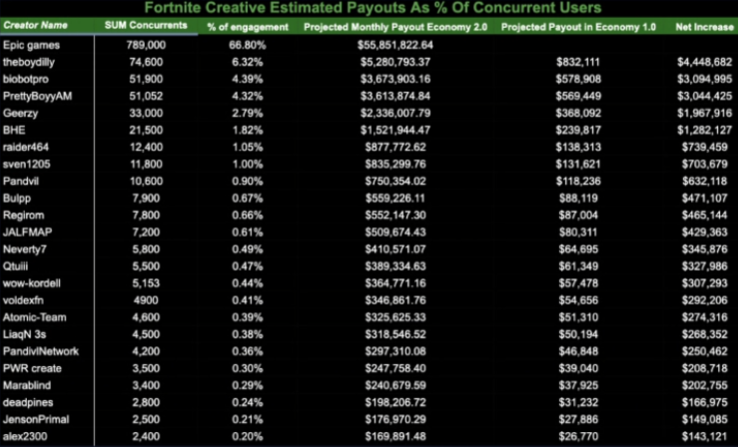The height and width of the screenshot is (447, 738).
Task: Click the Pandvil creator cell
Action: 21,181
